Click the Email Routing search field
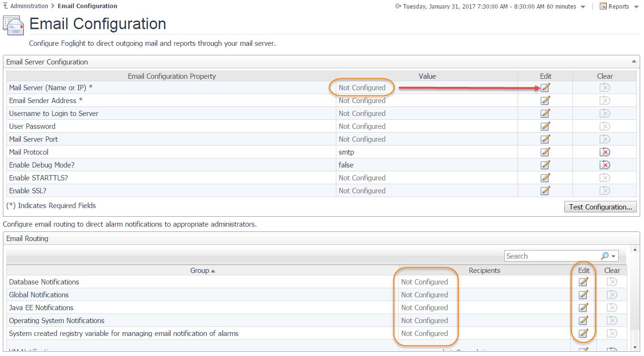This screenshot has height=356, width=644. [551, 256]
